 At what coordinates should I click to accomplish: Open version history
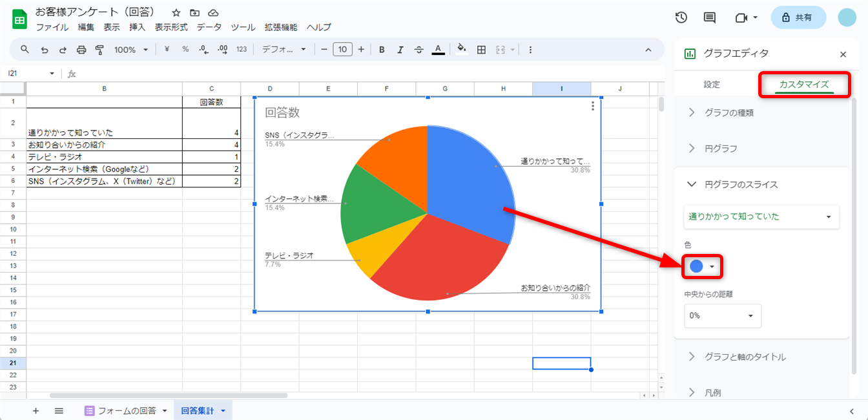681,18
